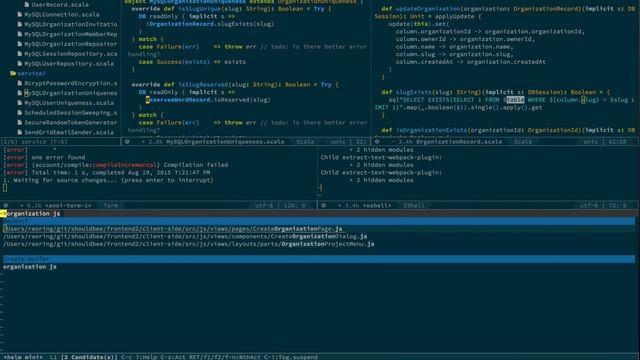
Task: Select the CreateOrganizationDialog.js candidate in helm
Action: [x=185, y=236]
